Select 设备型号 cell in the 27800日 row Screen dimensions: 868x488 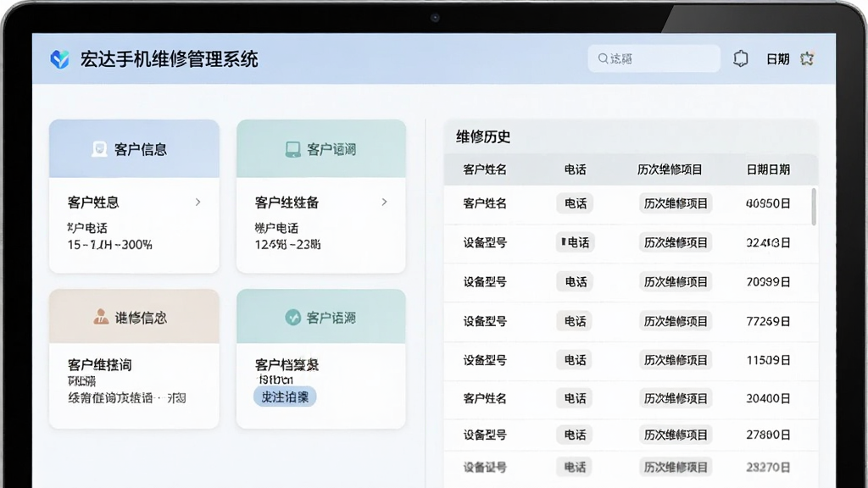484,435
